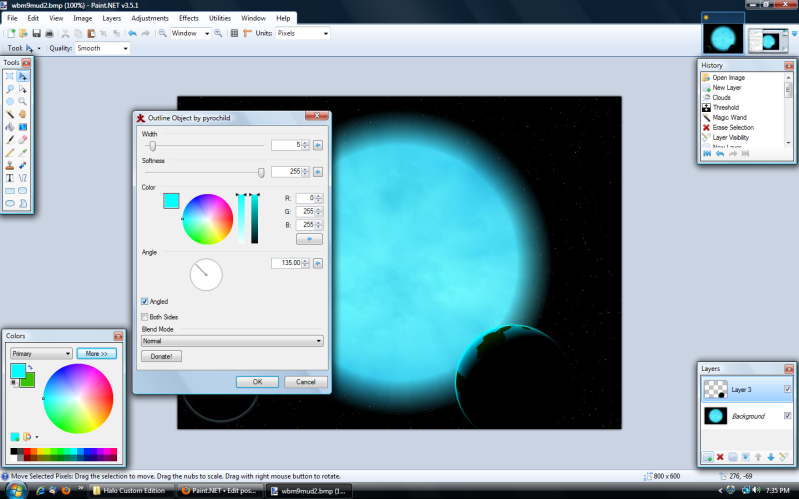This screenshot has height=499, width=799.
Task: Reset Softness value to default
Action: click(318, 172)
